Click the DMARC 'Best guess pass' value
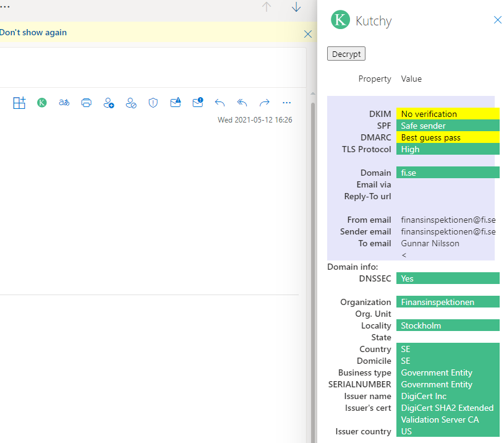 (x=448, y=137)
